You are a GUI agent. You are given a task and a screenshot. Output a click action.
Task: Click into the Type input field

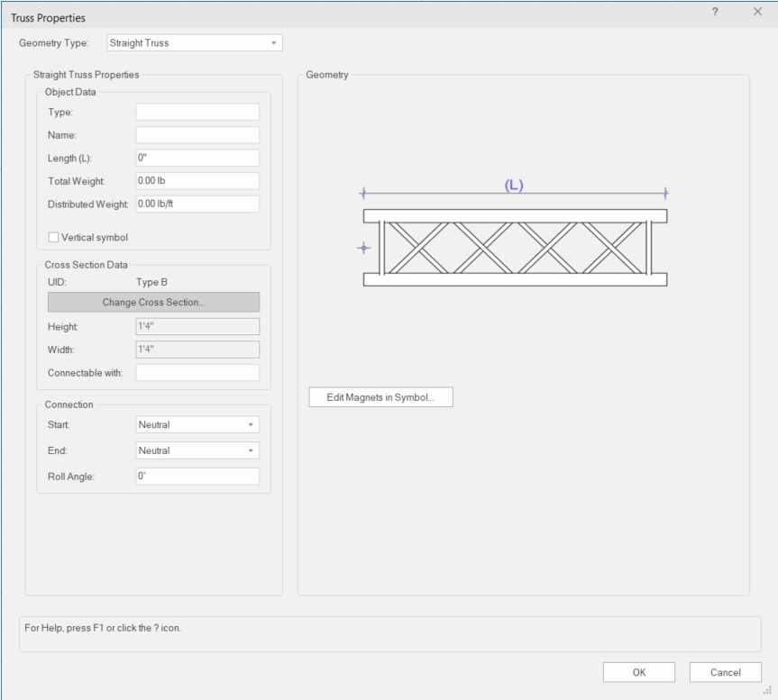coord(197,112)
